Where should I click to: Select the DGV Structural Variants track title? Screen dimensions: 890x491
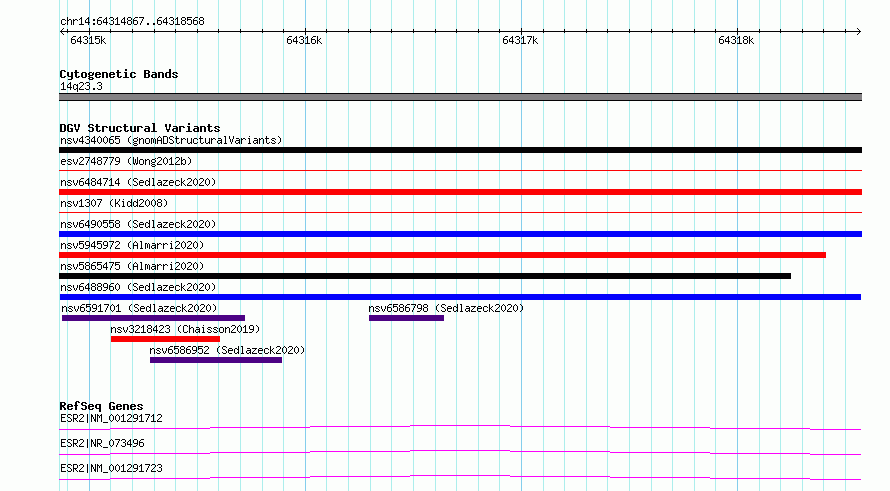[140, 128]
